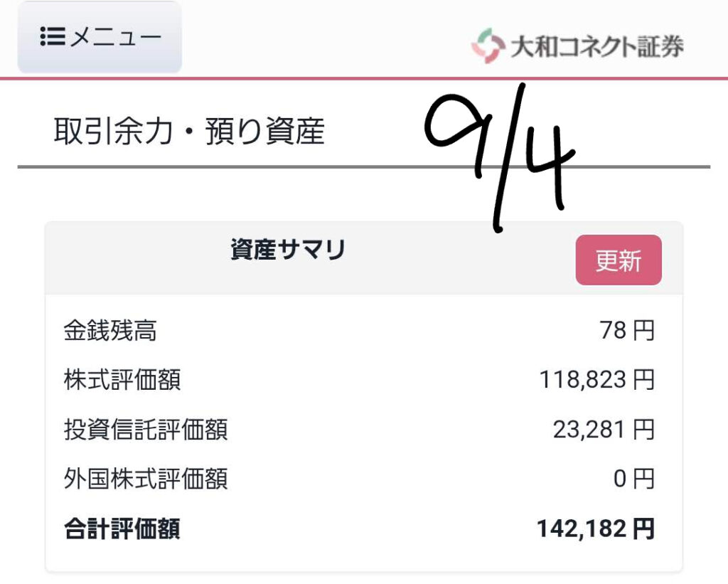Select the 取引余力・預り資産 page heading
728x584 pixels.
(x=189, y=131)
